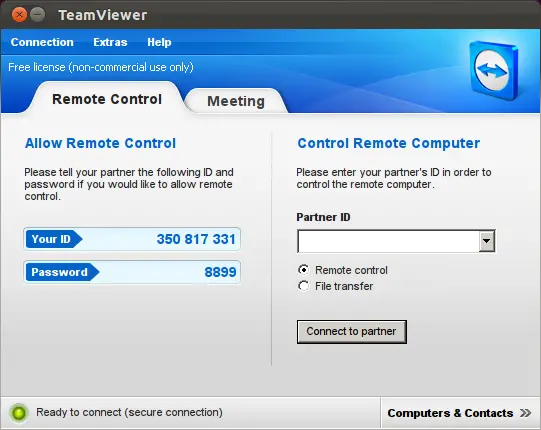Screen dimensions: 541x430
Task: Expand the Partner ID dropdown arrow
Action: [486, 241]
